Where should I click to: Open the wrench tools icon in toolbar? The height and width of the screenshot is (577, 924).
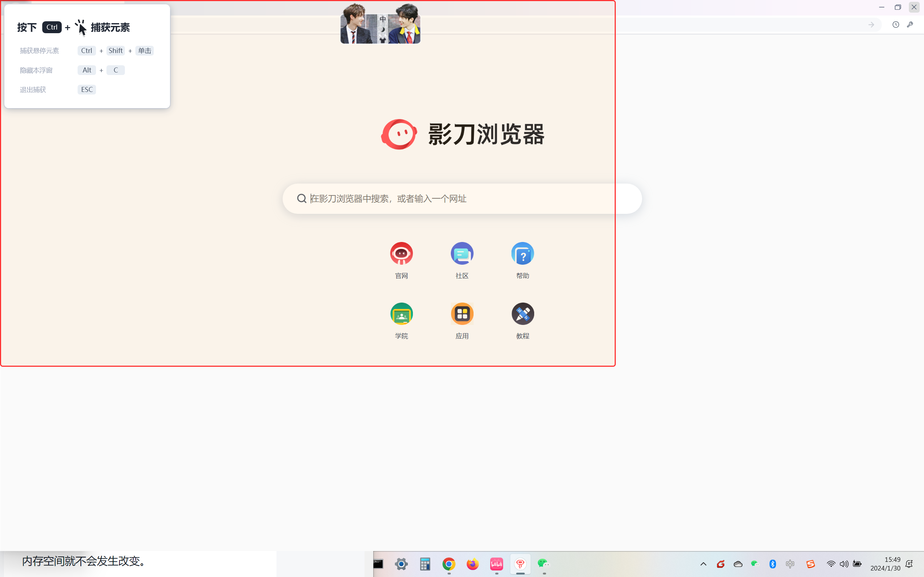[910, 25]
